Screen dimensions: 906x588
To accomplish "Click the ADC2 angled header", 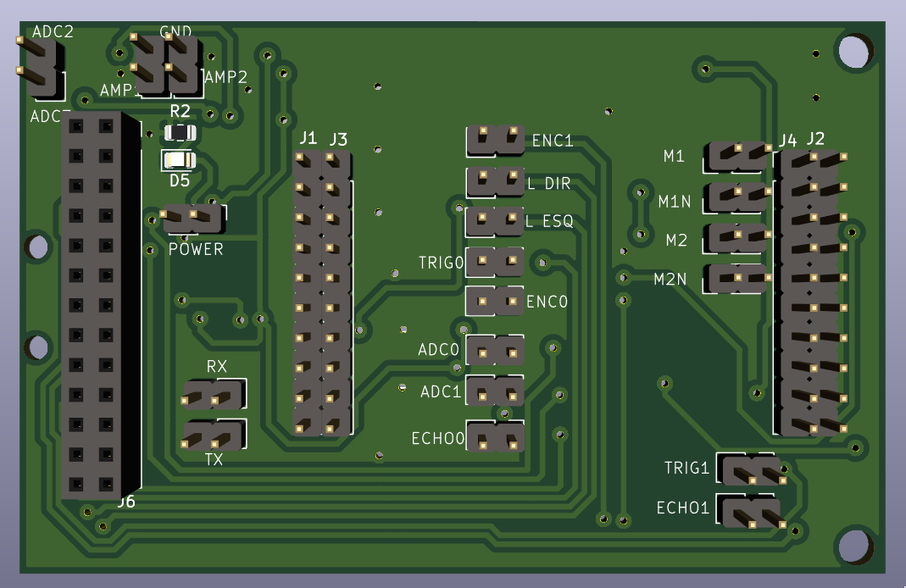I will pyautogui.click(x=39, y=68).
